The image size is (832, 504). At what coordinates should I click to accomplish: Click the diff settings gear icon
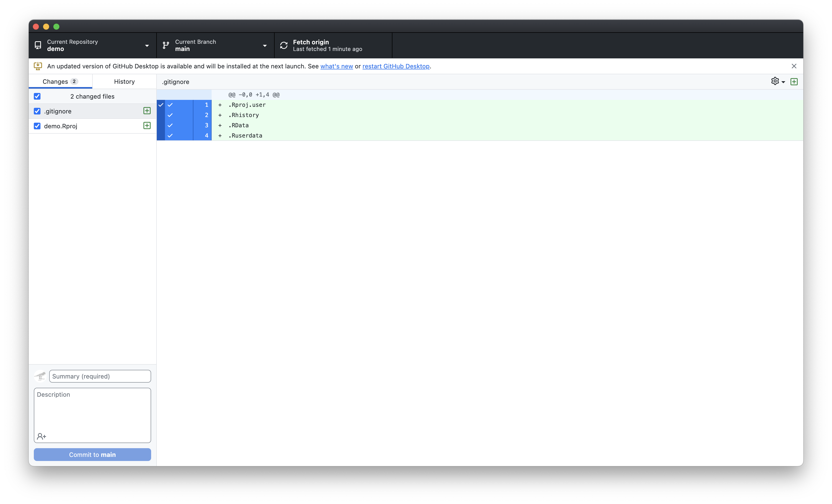tap(775, 81)
